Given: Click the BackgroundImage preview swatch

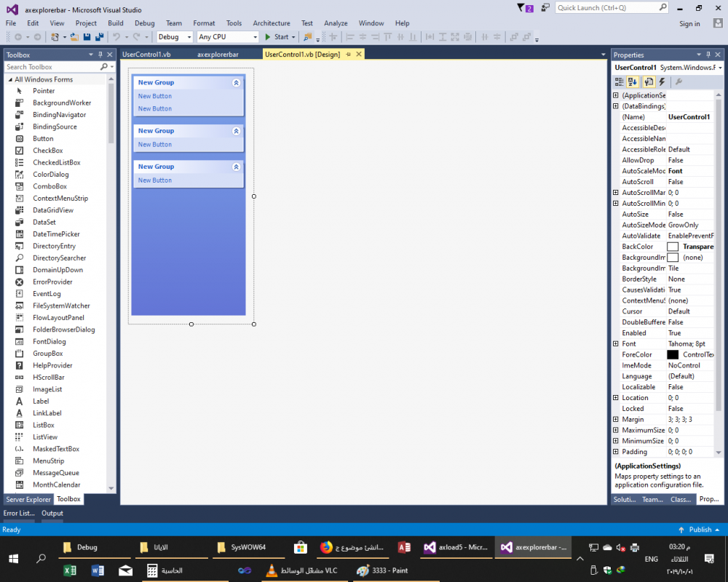Looking at the screenshot, I should [x=673, y=258].
